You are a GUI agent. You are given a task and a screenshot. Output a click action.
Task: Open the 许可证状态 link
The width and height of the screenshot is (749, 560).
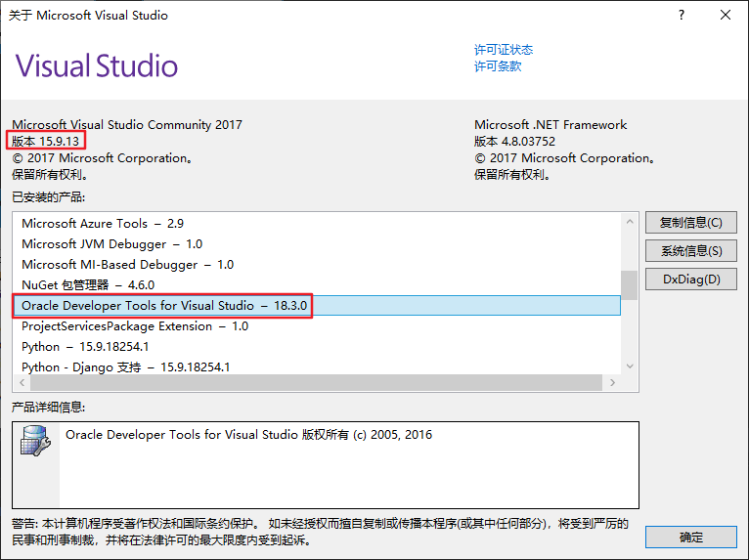pos(503,50)
